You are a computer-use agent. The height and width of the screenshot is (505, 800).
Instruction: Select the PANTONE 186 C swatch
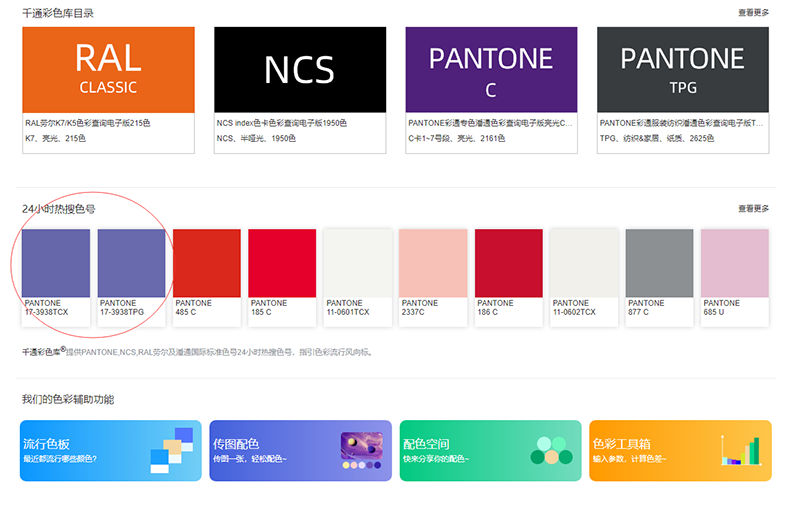click(x=509, y=263)
